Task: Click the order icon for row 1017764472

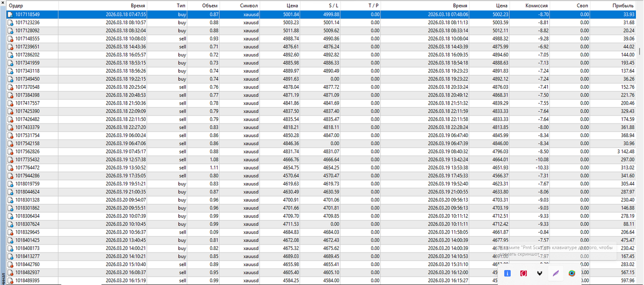Action: click(10, 168)
